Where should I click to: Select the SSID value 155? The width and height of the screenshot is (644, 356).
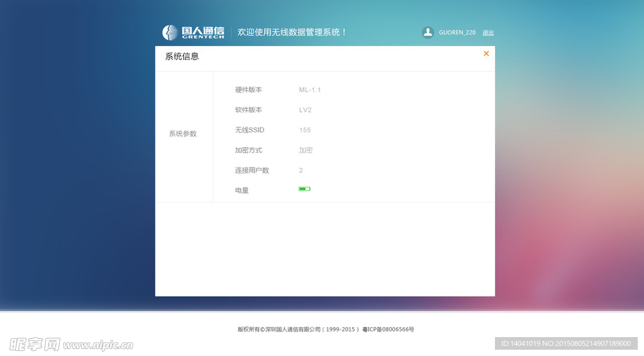coord(305,130)
